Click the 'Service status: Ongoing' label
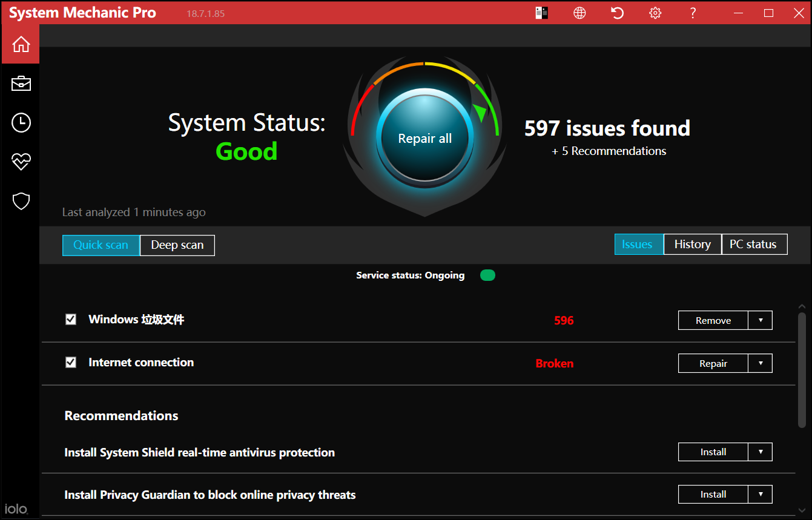The image size is (812, 520). [411, 275]
